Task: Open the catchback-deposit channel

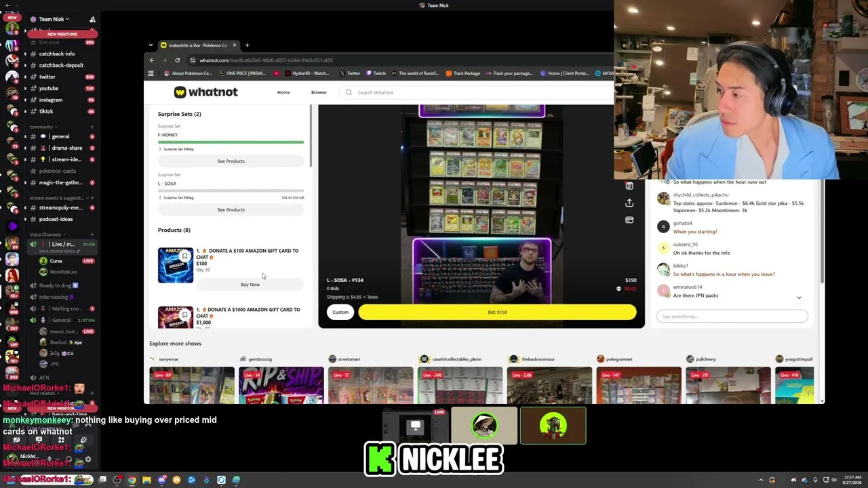Action: pos(61,65)
